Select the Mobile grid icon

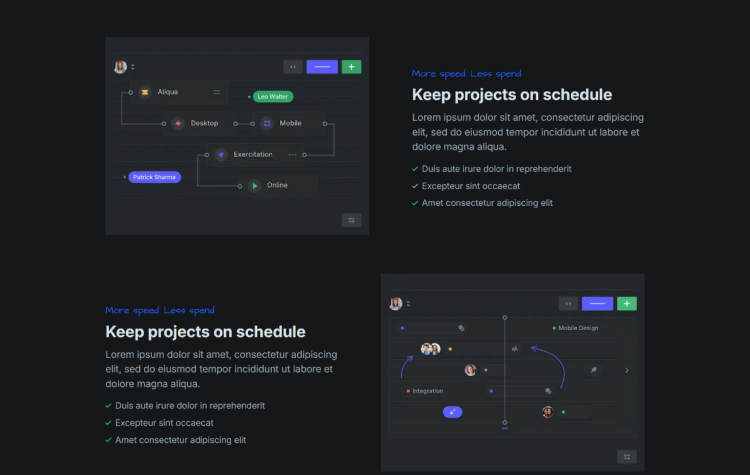[x=267, y=124]
